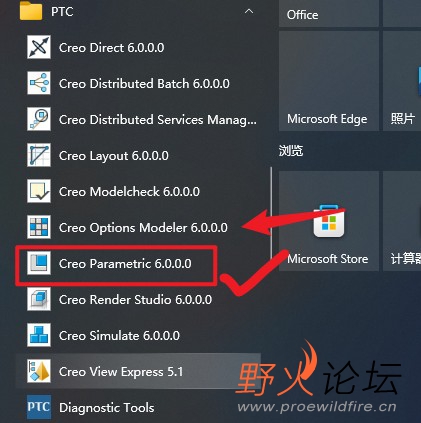This screenshot has width=421, height=423.
Task: Open the 计算器 tile
Action: [x=402, y=221]
